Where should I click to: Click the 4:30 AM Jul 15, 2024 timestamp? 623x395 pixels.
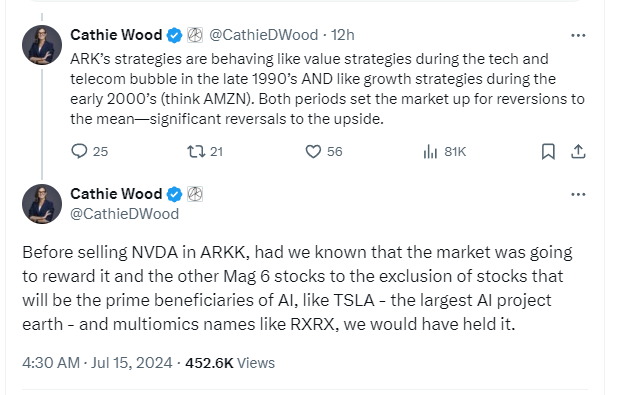(x=97, y=363)
